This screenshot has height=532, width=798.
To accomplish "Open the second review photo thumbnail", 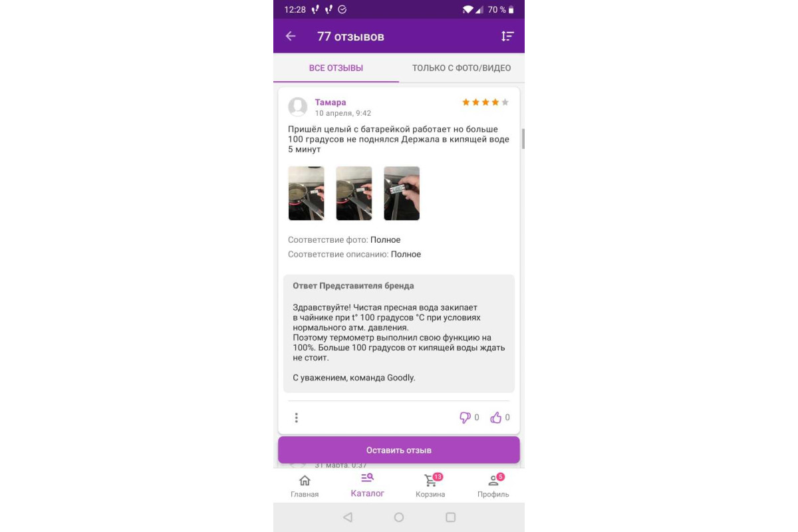I will (354, 194).
